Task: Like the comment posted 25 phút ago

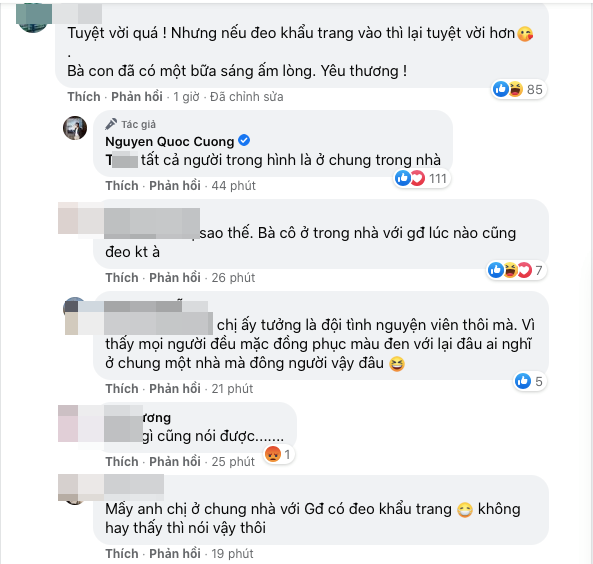Action: click(122, 461)
